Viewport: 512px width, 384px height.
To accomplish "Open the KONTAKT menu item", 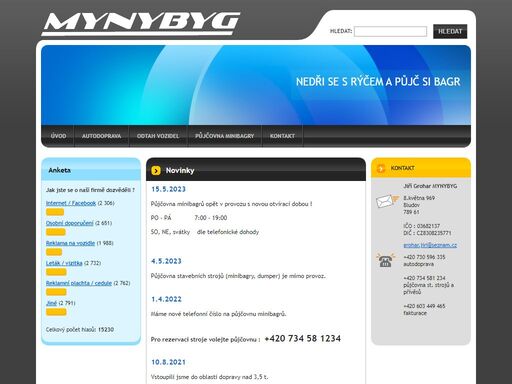I will (282, 136).
